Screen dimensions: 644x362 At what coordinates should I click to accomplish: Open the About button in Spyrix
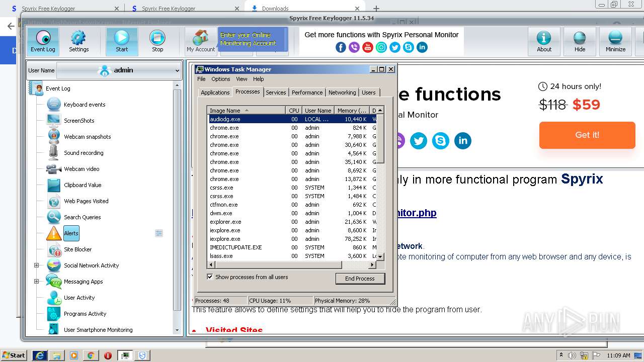tap(544, 41)
